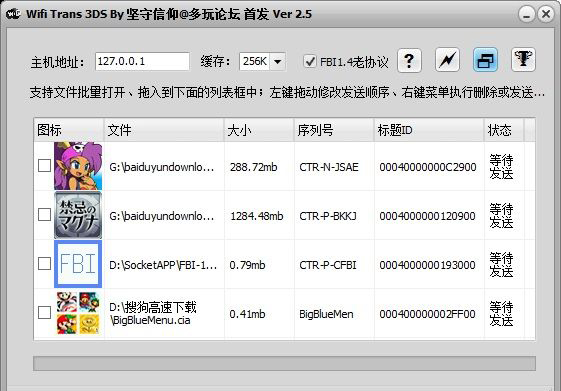Viewport: 561px width, 391px height.
Task: Select title ID 0004000000193000
Action: [428, 265]
